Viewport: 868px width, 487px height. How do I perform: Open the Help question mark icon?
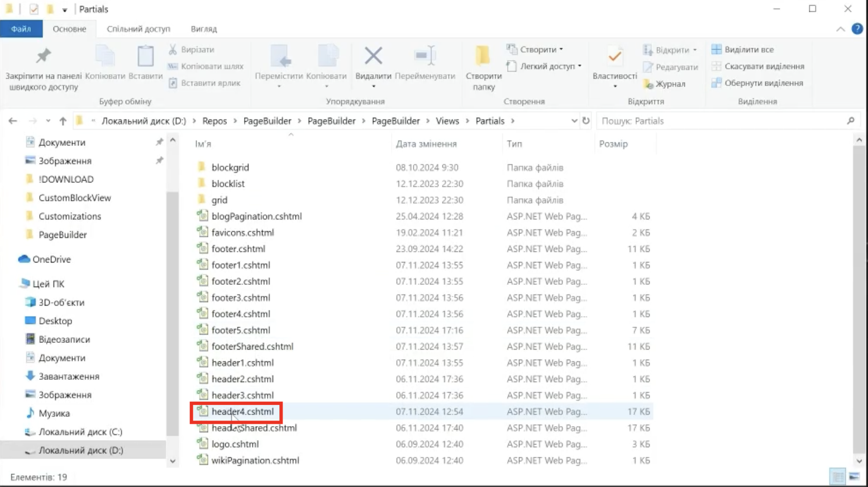pos(857,29)
